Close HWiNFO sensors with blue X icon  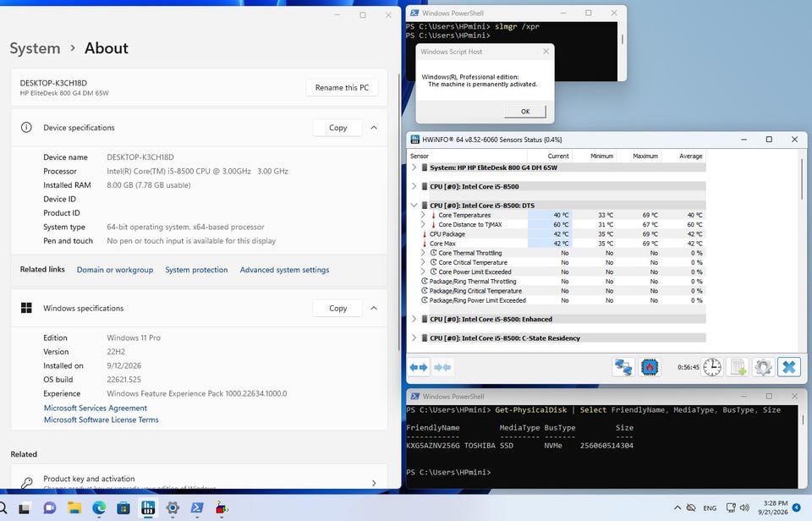pyautogui.click(x=788, y=367)
